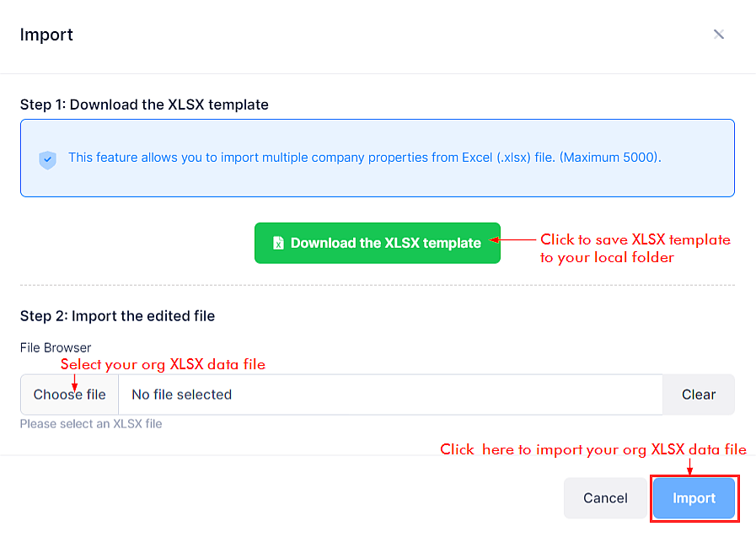Cancel the import dialog

(x=605, y=498)
